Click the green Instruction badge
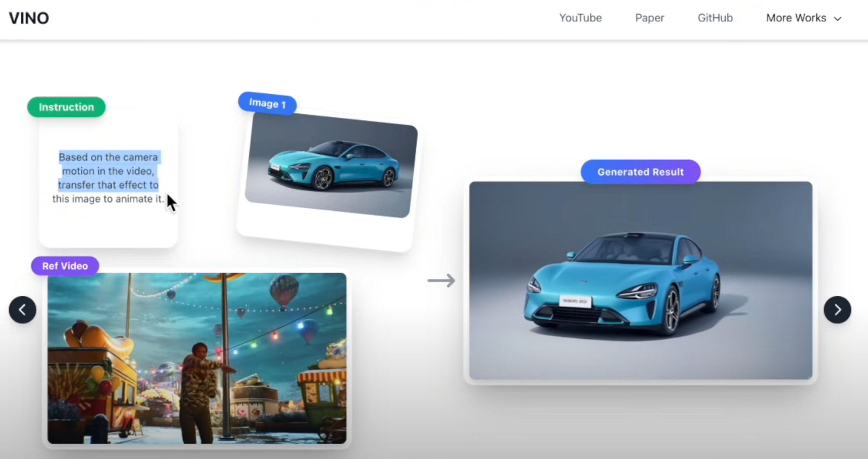This screenshot has width=868, height=459. [66, 107]
